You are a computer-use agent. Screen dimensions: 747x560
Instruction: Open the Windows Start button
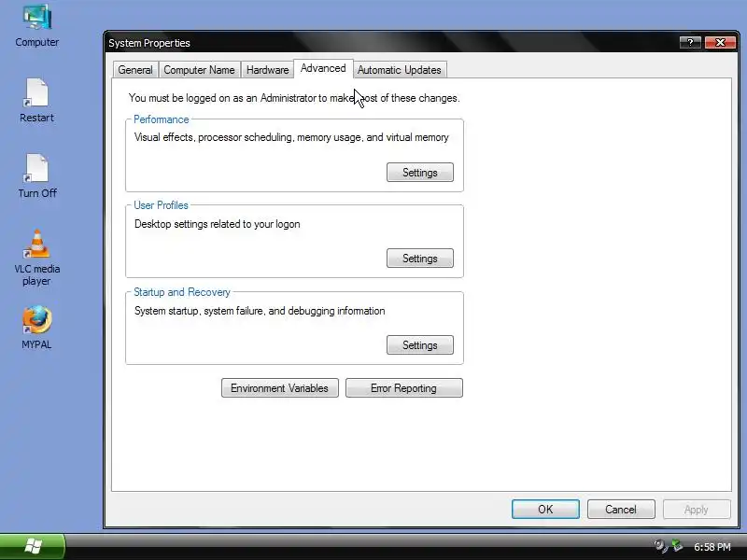(33, 546)
